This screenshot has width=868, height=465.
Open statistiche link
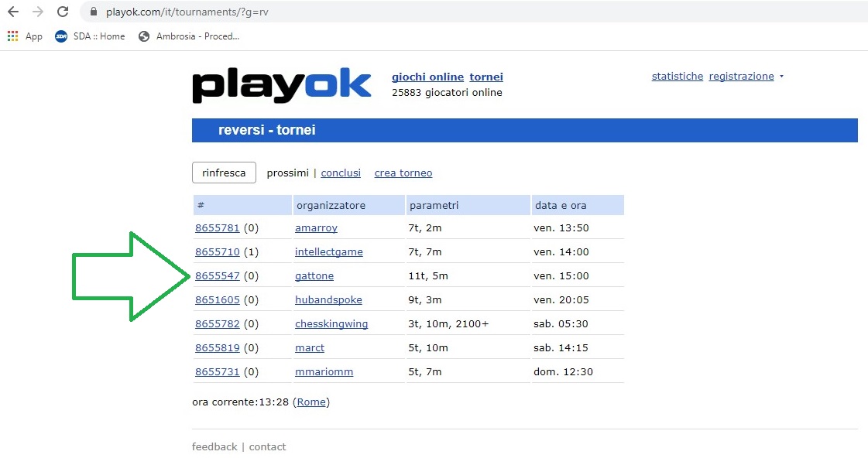point(677,77)
